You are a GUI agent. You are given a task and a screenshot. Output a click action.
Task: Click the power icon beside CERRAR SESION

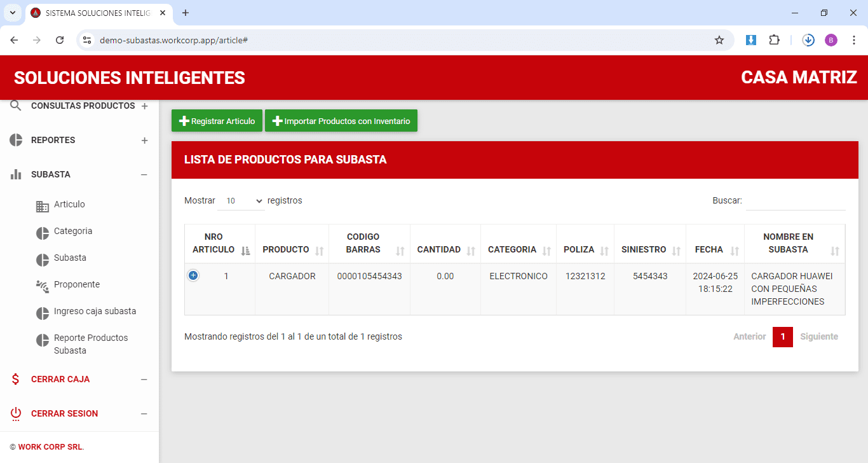pos(16,413)
